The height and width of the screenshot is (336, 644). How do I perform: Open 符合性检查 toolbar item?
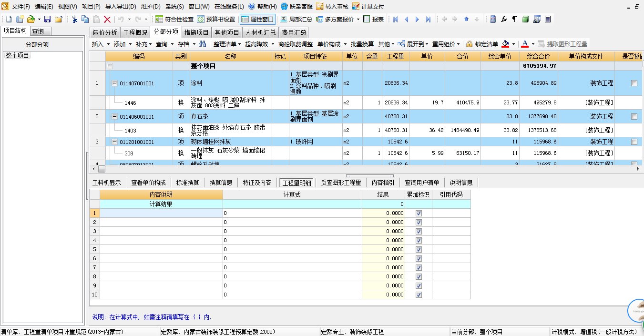174,19
